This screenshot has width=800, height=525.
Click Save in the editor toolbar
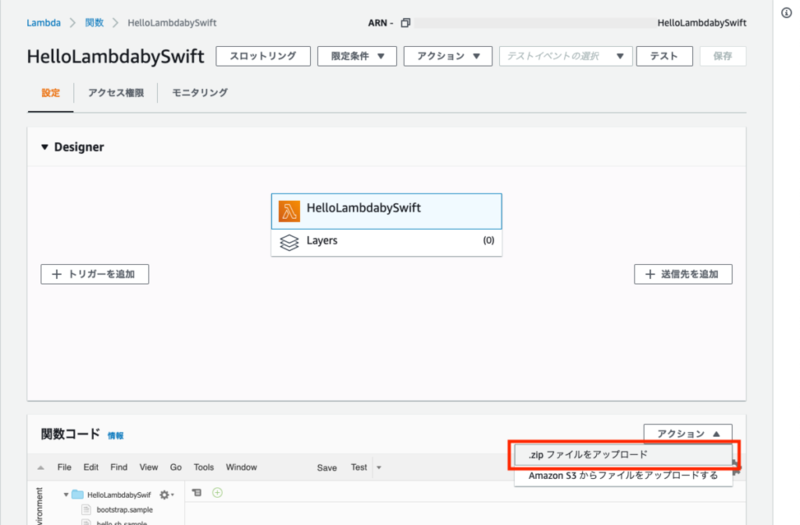327,468
